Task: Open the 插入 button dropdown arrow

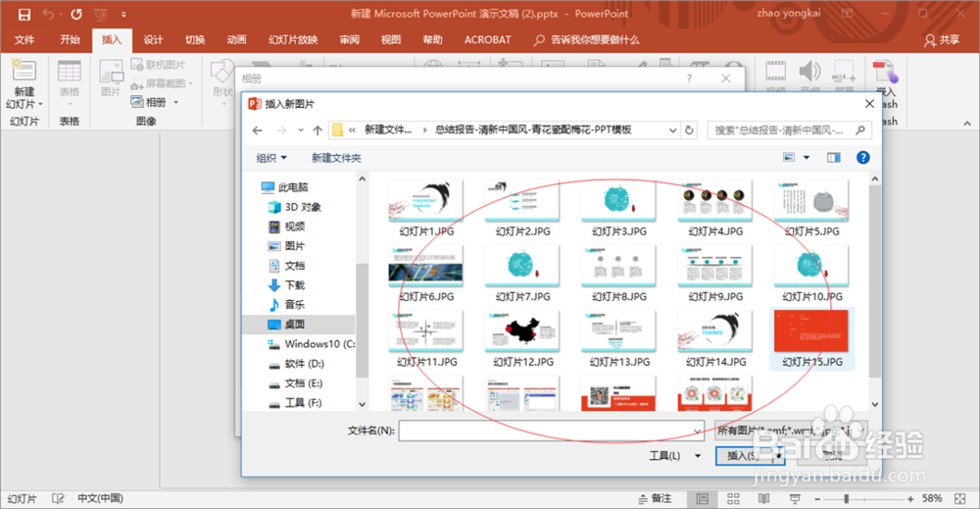Action: 779,456
